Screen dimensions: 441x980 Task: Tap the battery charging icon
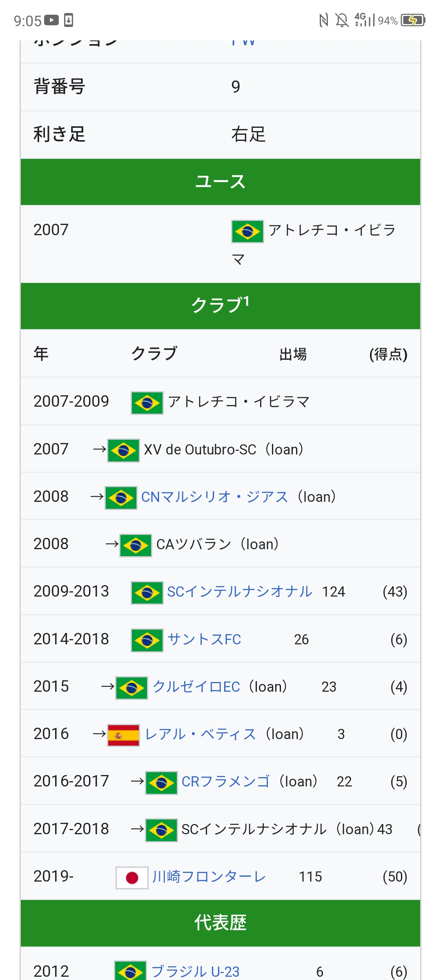(x=413, y=20)
